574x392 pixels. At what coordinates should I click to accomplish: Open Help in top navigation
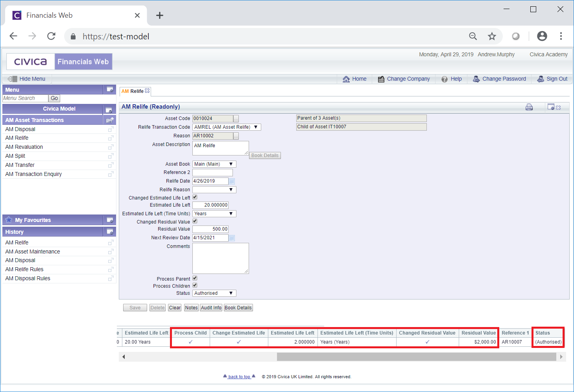pos(452,79)
